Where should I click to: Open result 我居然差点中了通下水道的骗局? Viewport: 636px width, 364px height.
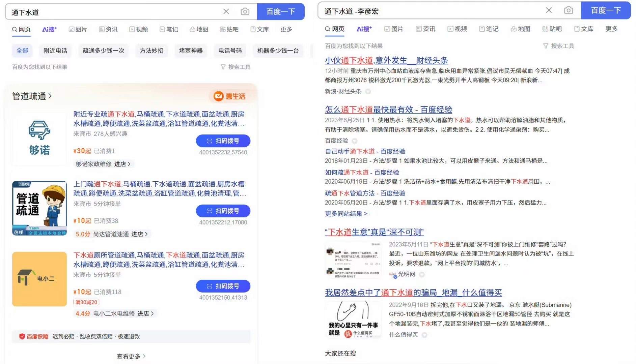coord(413,293)
